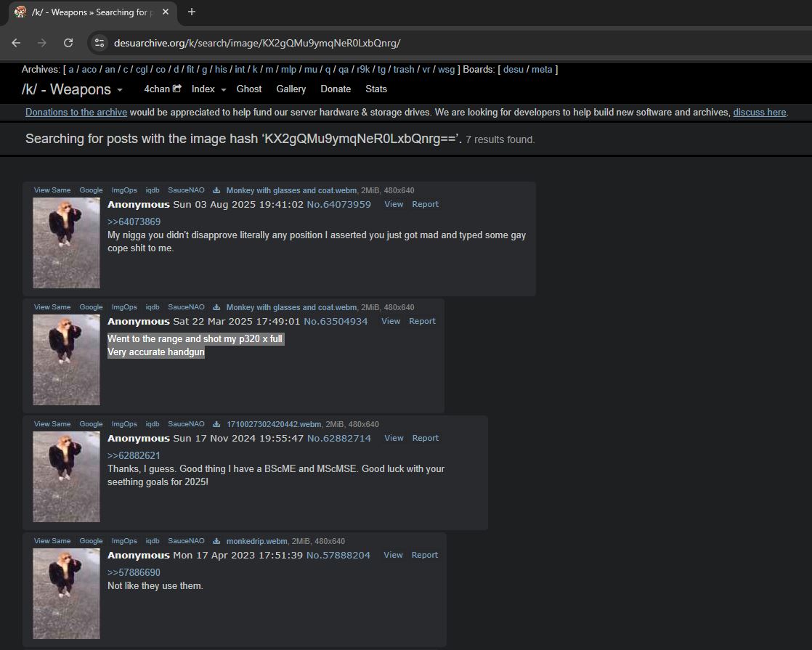812x650 pixels.
Task: Go to the /his/ archive
Action: (x=221, y=70)
